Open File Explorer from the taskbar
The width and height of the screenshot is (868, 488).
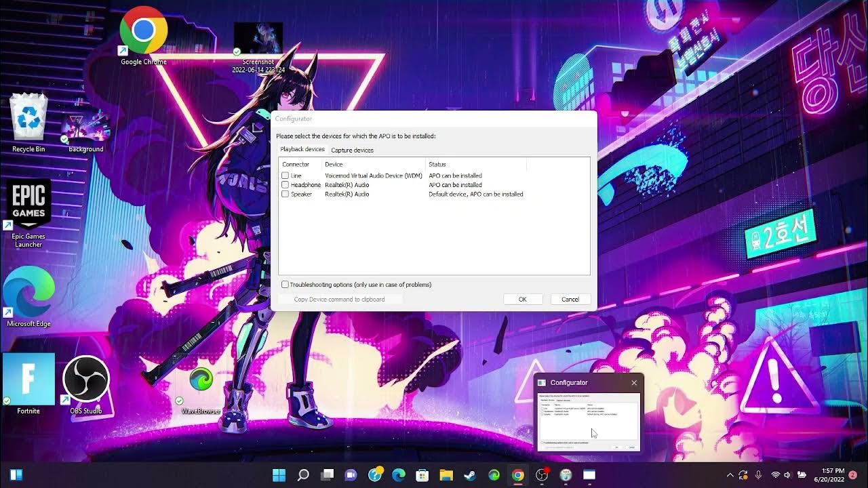(446, 475)
